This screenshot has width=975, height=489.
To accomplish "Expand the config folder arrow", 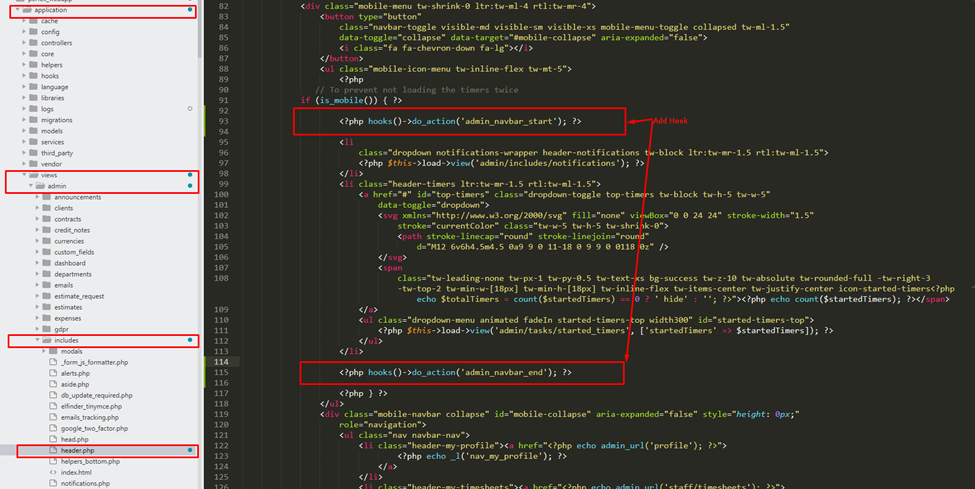I will 22,32.
